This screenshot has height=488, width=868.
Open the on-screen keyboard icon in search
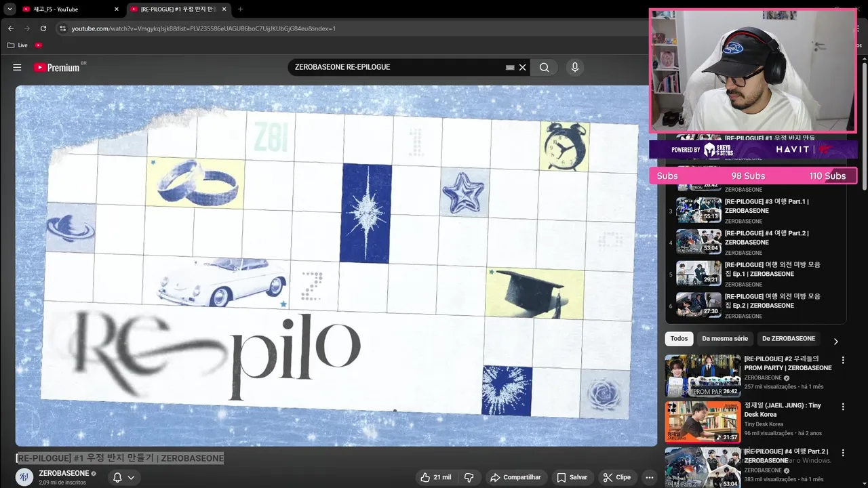point(510,67)
